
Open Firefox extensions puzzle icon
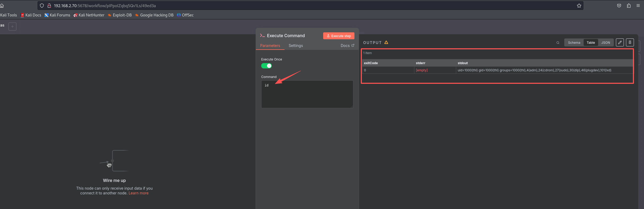[x=629, y=6]
